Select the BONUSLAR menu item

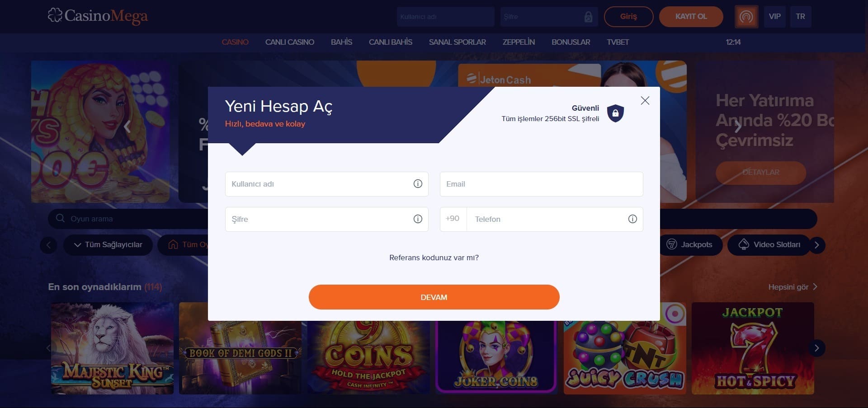[571, 42]
